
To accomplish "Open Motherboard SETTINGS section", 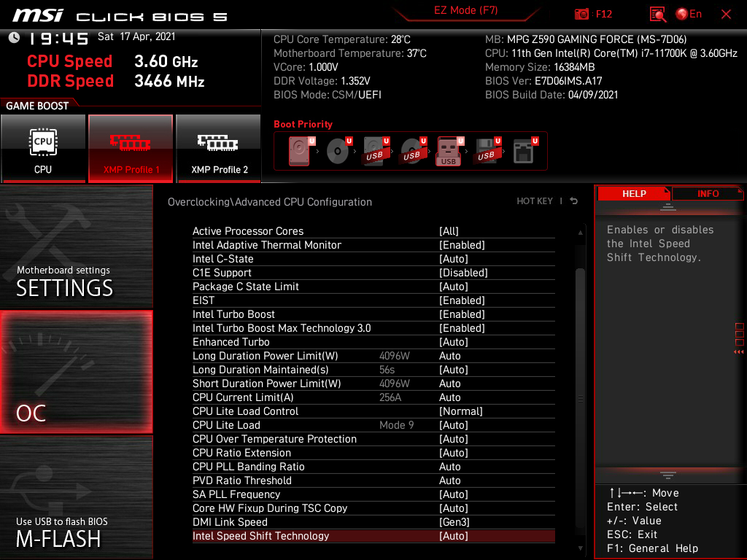I will tap(76, 246).
